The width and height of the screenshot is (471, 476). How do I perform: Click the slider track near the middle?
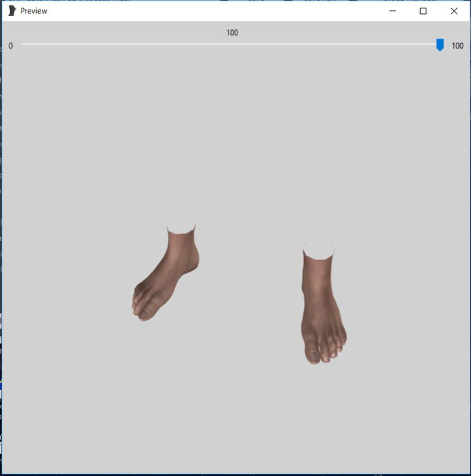pyautogui.click(x=230, y=44)
